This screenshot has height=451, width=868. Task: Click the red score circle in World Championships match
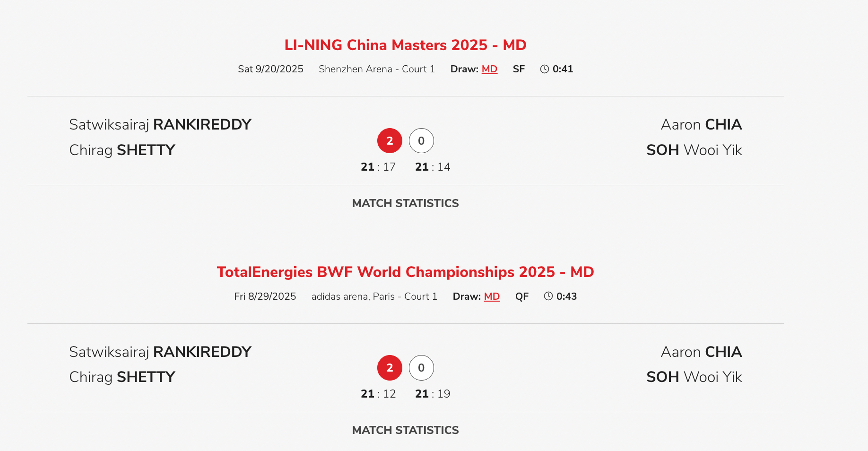[x=390, y=368]
